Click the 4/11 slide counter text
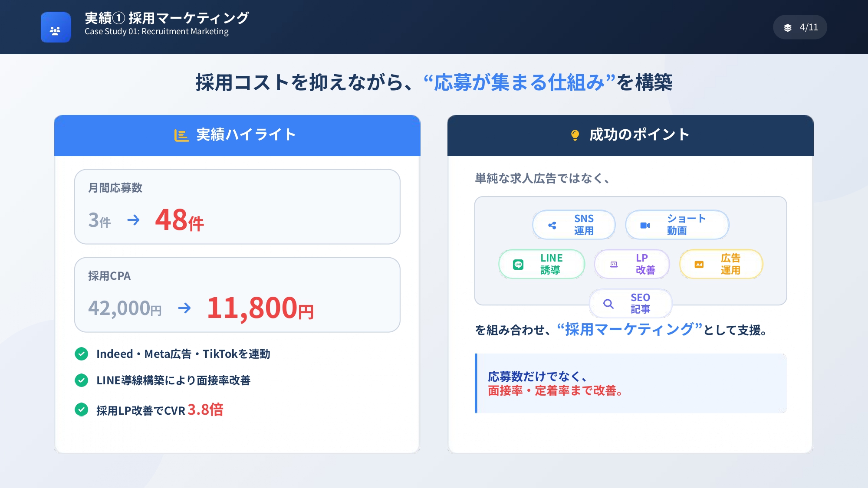This screenshot has height=488, width=868. tap(809, 27)
